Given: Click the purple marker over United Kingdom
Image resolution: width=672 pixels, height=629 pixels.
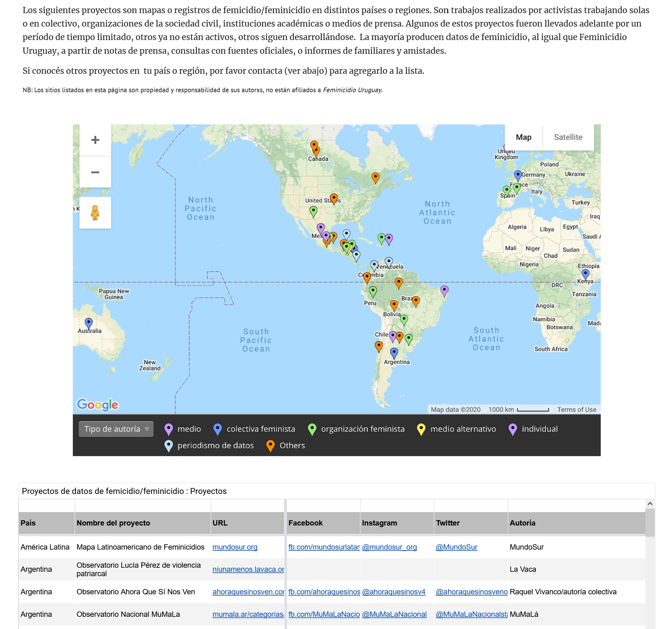Looking at the screenshot, I should (506, 148).
